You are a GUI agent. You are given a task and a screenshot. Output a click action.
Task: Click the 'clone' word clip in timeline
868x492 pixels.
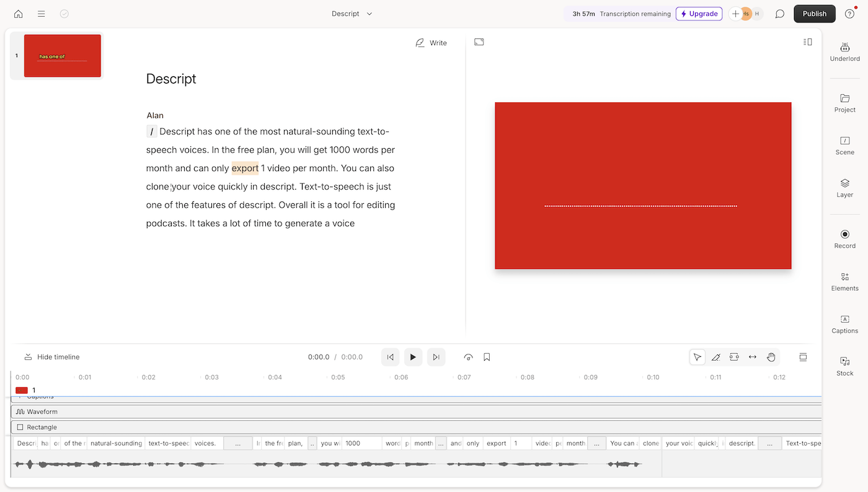(x=650, y=443)
